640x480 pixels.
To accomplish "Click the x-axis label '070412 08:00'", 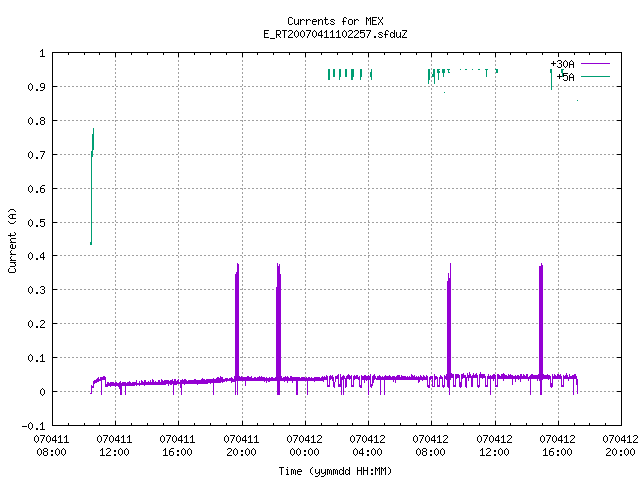I will point(431,446).
